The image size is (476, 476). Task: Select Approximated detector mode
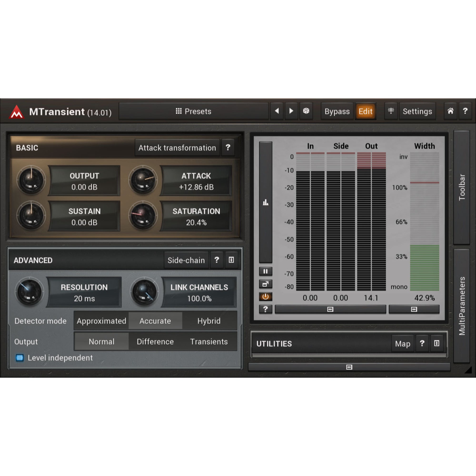pos(102,321)
